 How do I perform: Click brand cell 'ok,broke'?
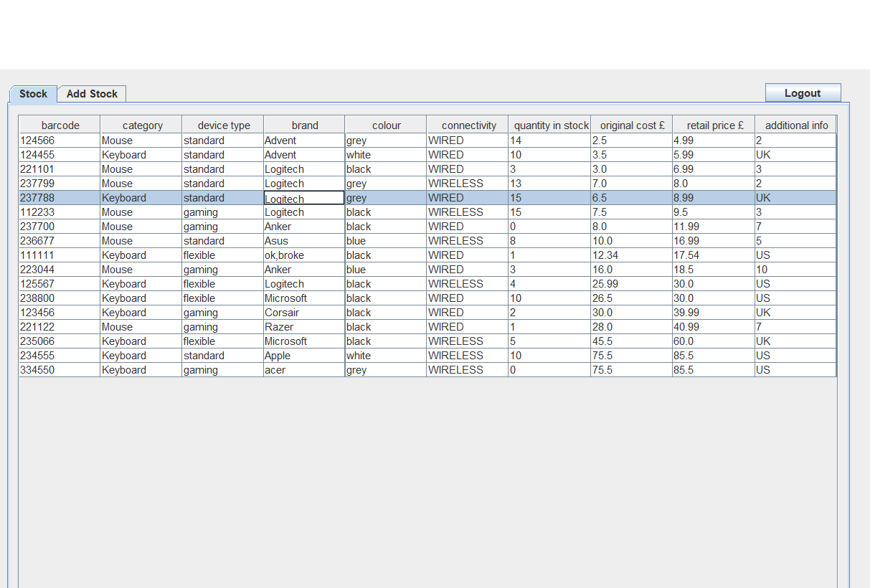[x=304, y=255]
